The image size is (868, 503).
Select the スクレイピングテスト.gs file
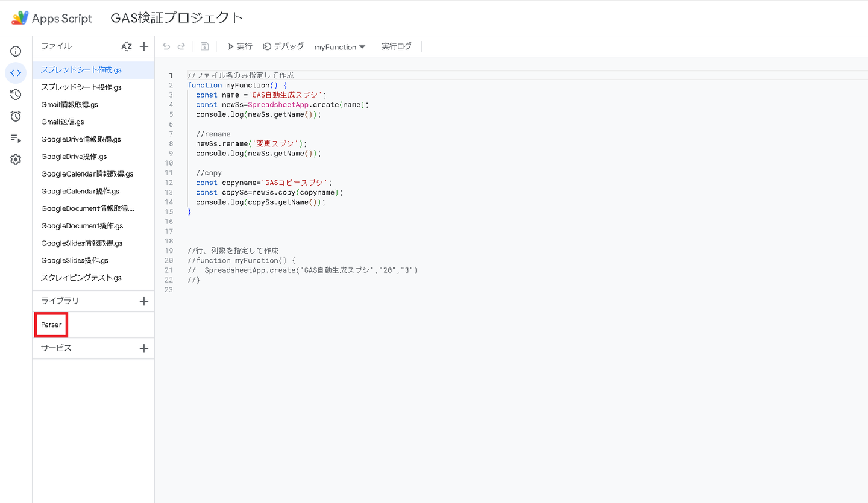[81, 278]
